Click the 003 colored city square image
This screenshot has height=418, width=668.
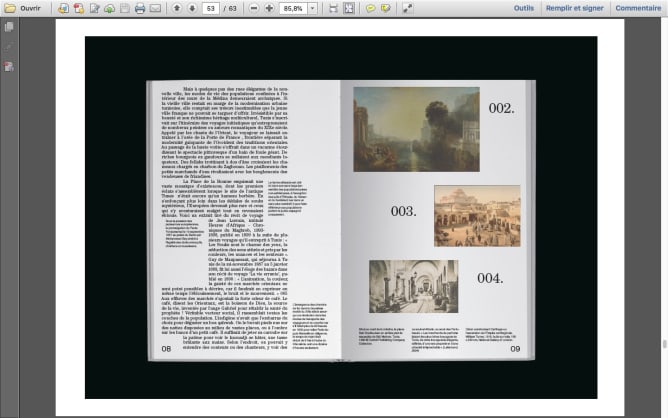477,216
